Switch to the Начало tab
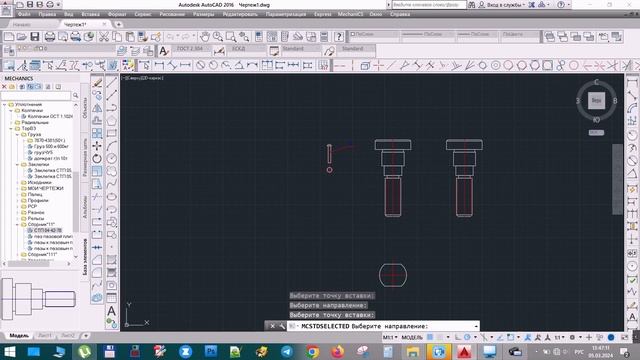This screenshot has height=360, width=640. click(x=22, y=24)
